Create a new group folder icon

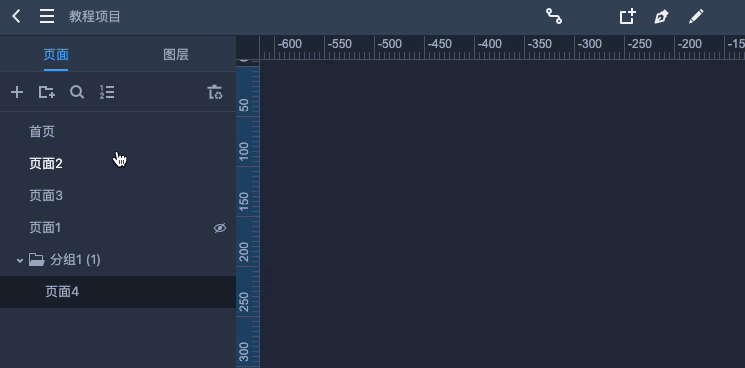click(47, 92)
